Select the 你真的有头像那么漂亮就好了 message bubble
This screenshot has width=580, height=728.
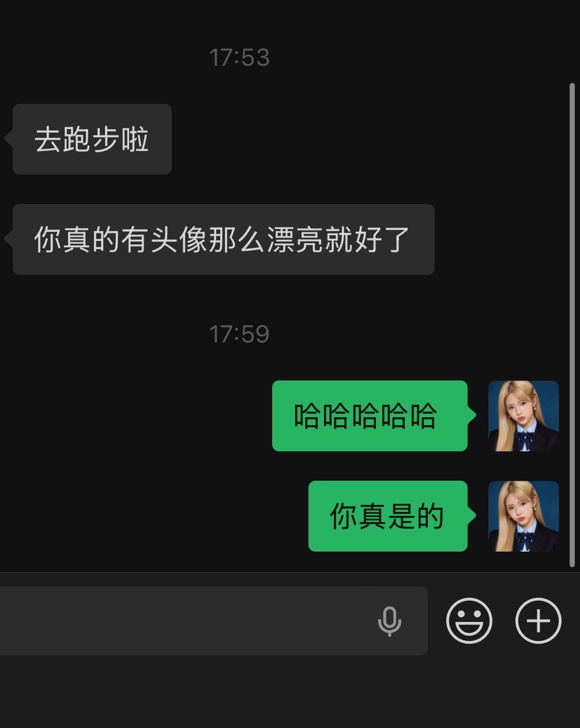click(x=224, y=239)
